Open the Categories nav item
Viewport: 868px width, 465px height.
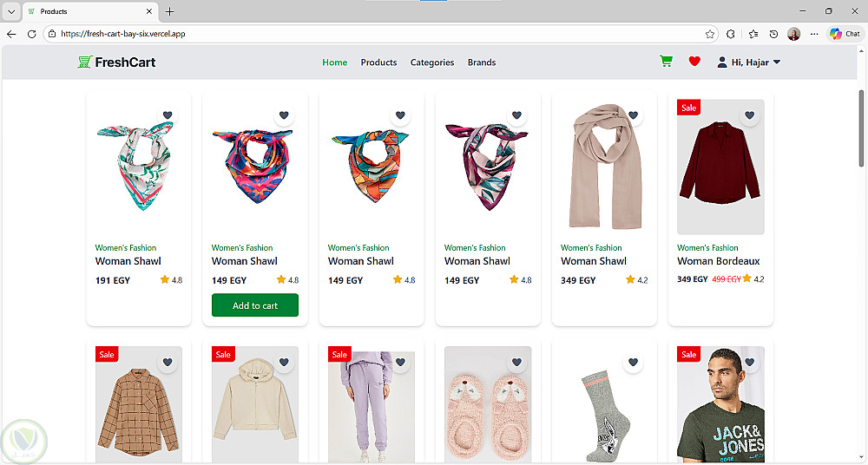coord(431,62)
